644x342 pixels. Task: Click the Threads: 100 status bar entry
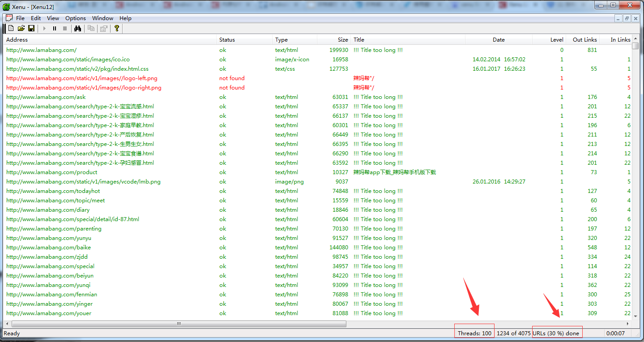tap(474, 333)
